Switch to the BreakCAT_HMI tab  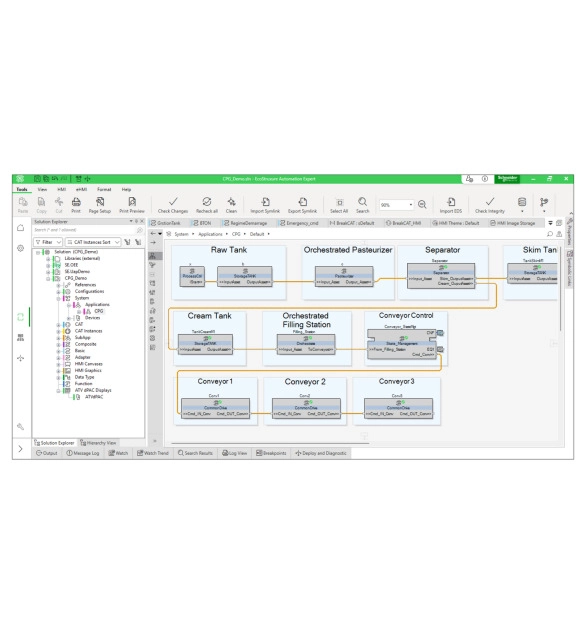(403, 223)
